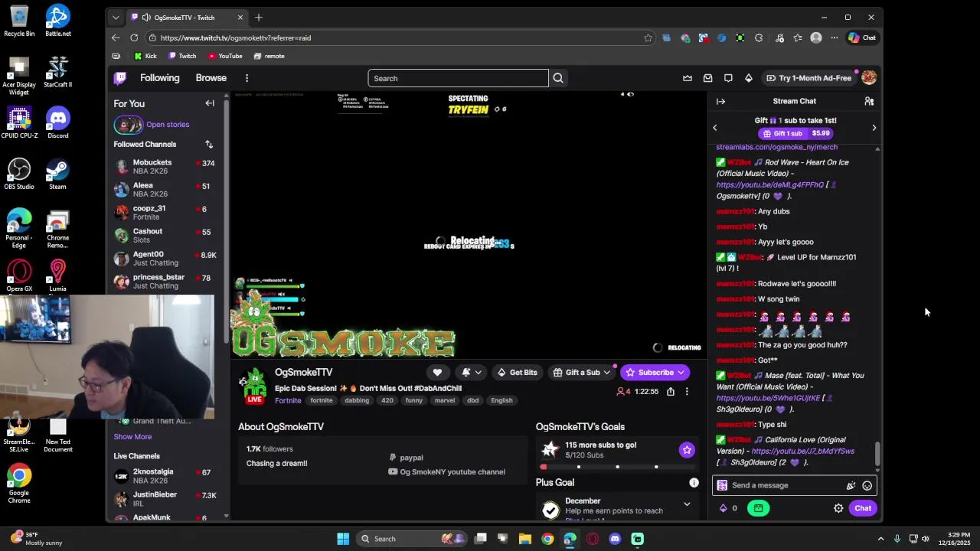The width and height of the screenshot is (980, 551).
Task: Reload the browser page
Action: click(134, 37)
